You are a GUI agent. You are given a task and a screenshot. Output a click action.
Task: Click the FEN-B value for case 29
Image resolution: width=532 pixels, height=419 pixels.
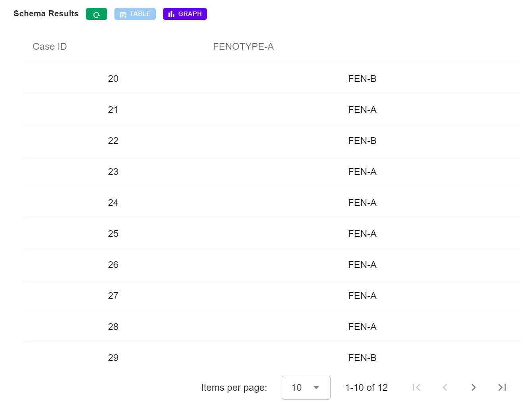click(x=362, y=358)
